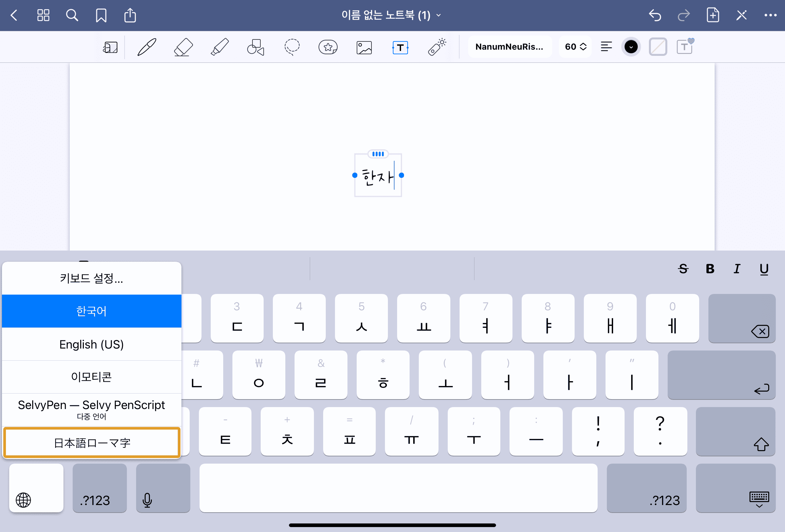The image size is (785, 532).
Task: Open 키보드 설정 keyboard settings
Action: coord(91,278)
